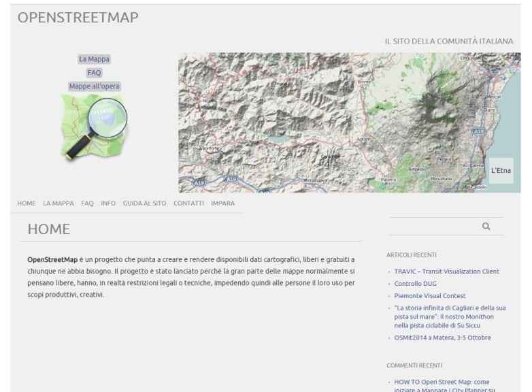Select LA MAPPA in the navigation bar

59,203
